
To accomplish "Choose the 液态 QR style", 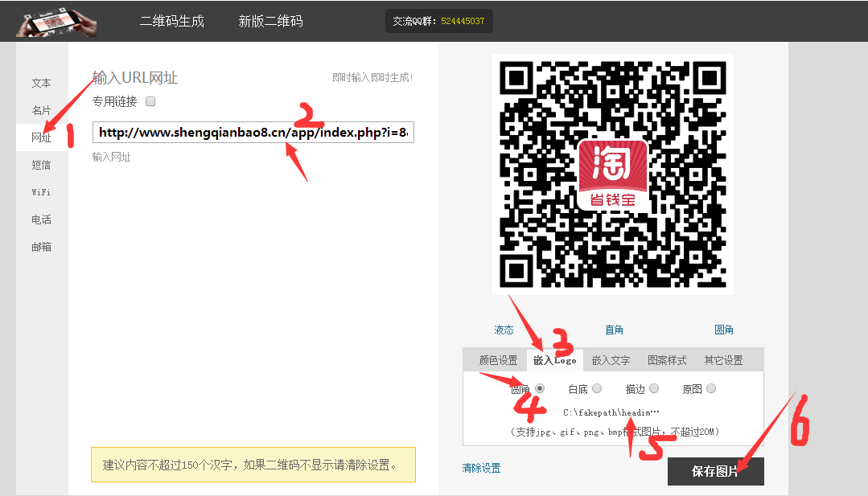I will pyautogui.click(x=504, y=330).
